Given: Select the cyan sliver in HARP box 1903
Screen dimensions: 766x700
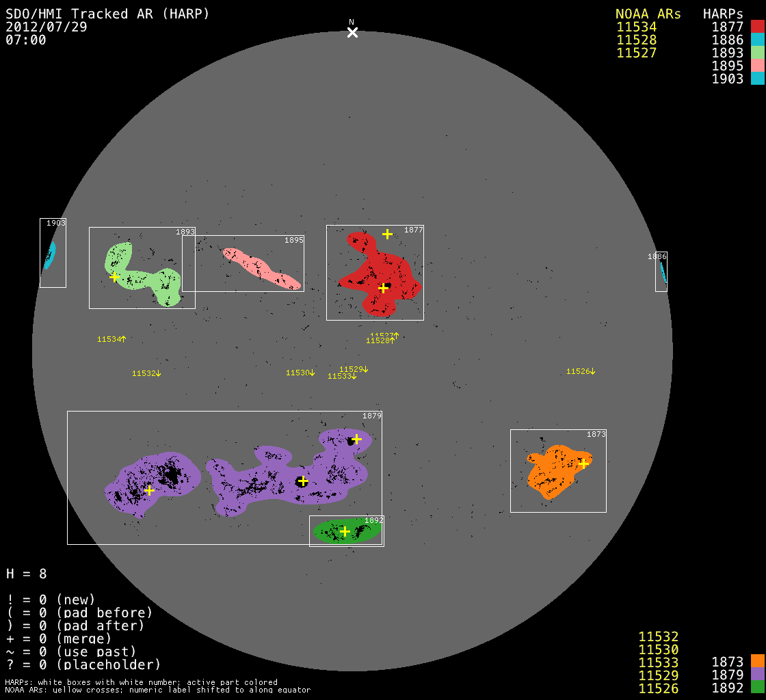Looking at the screenshot, I should [x=49, y=256].
